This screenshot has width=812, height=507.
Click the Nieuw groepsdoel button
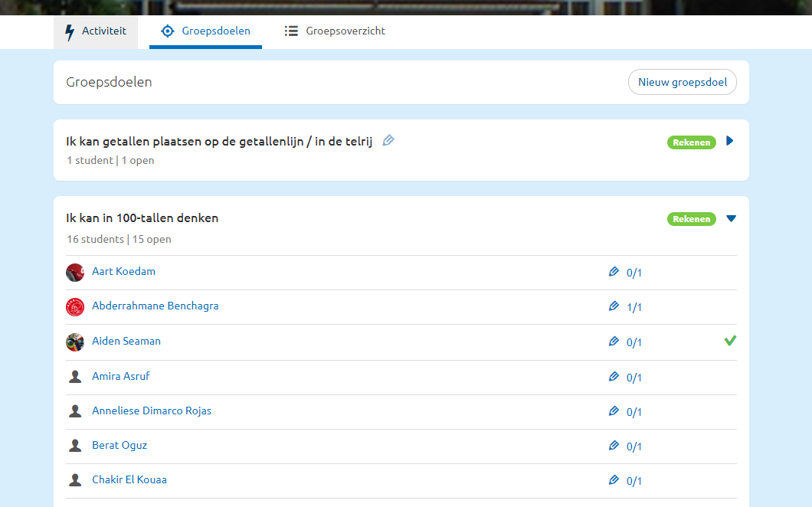pyautogui.click(x=682, y=83)
